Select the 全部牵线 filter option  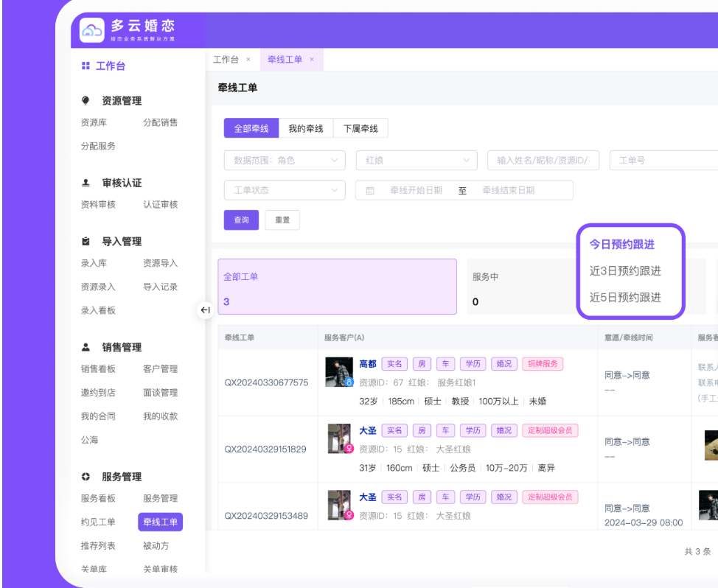tap(251, 129)
